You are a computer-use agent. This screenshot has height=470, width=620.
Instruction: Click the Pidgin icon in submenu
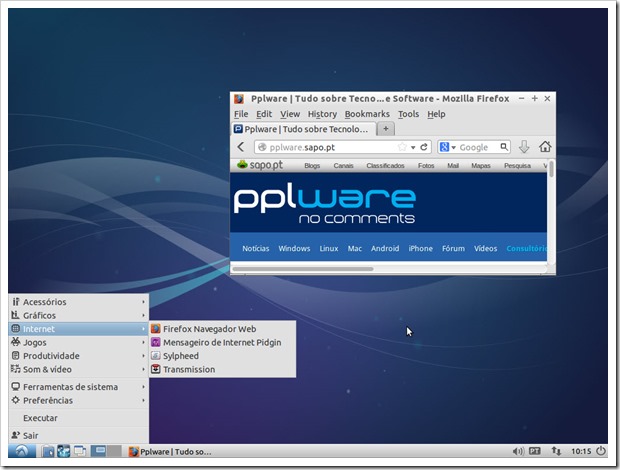pos(156,342)
